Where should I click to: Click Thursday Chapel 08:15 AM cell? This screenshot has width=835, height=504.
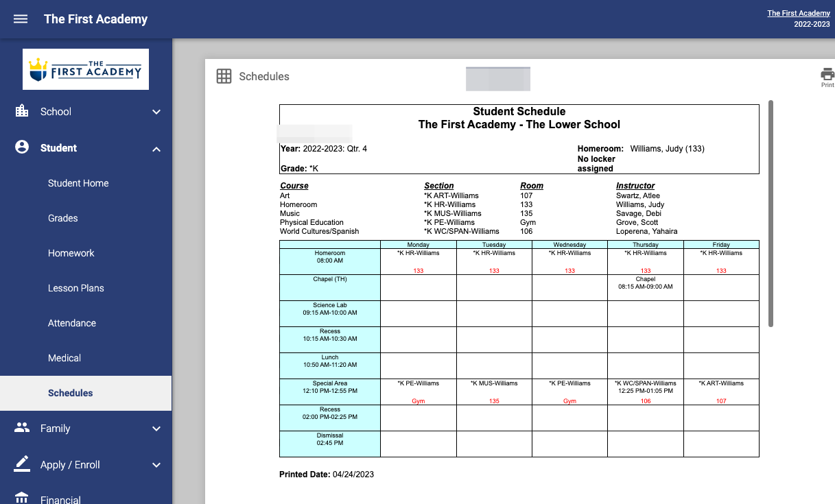[x=646, y=287]
